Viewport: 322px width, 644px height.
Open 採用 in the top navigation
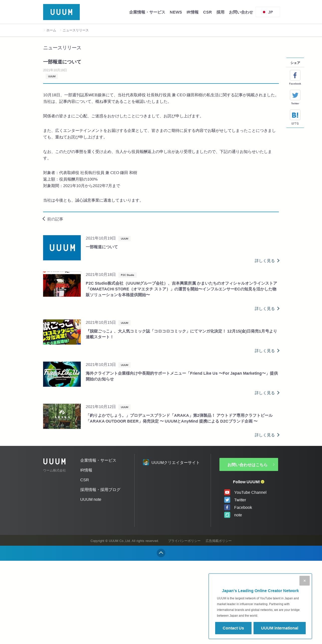220,12
